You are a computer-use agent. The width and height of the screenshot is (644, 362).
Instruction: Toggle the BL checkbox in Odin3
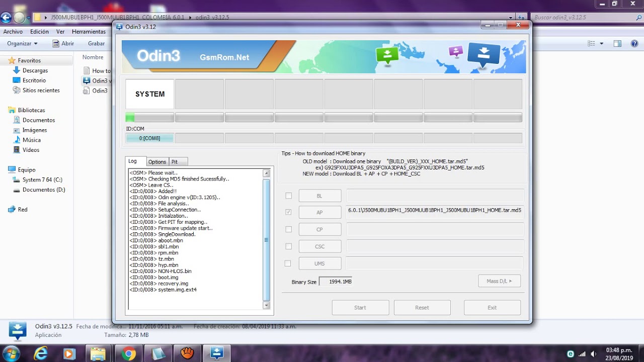[x=288, y=196]
